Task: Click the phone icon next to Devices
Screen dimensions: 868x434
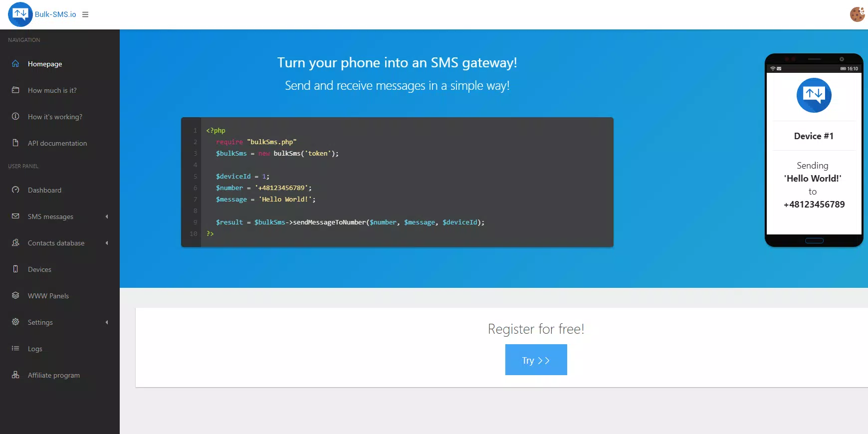Action: (15, 269)
